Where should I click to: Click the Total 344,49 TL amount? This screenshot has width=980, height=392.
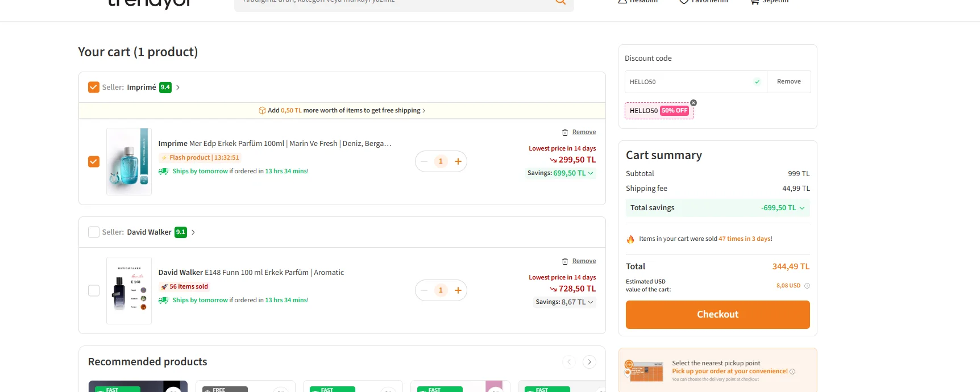pos(791,266)
